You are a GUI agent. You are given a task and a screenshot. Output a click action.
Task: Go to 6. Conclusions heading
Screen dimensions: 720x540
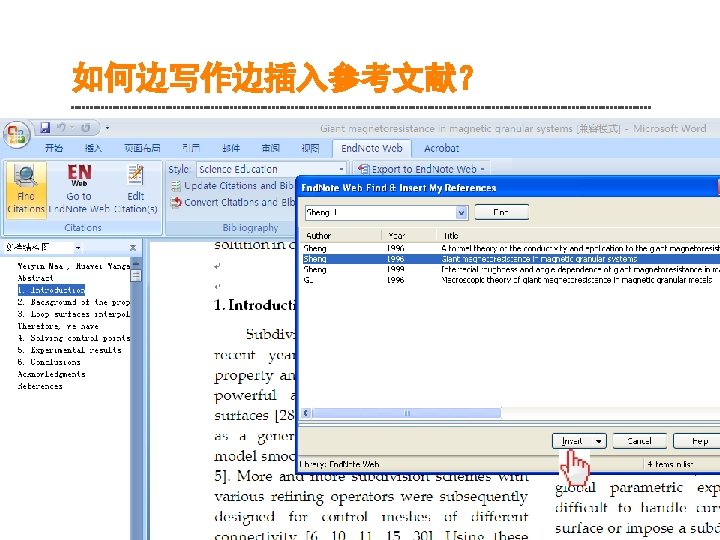click(49, 362)
